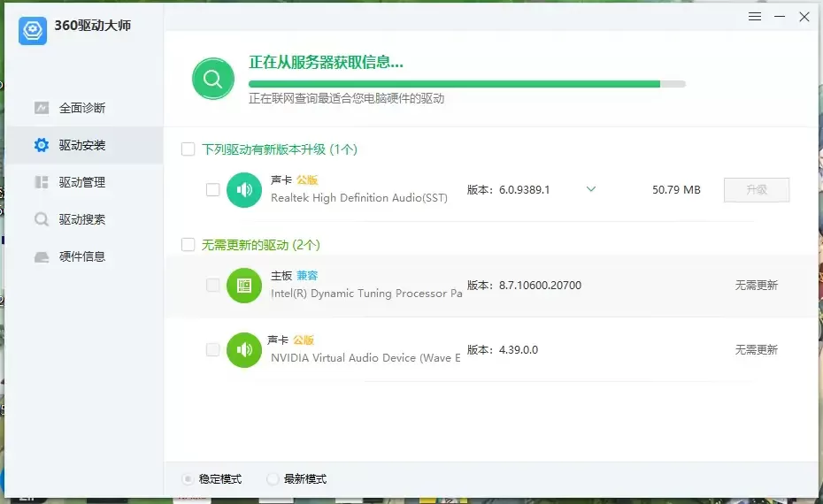Image resolution: width=823 pixels, height=504 pixels.
Task: Click 无需更新 for Intel Dynamic Tuning
Action: 757,286
